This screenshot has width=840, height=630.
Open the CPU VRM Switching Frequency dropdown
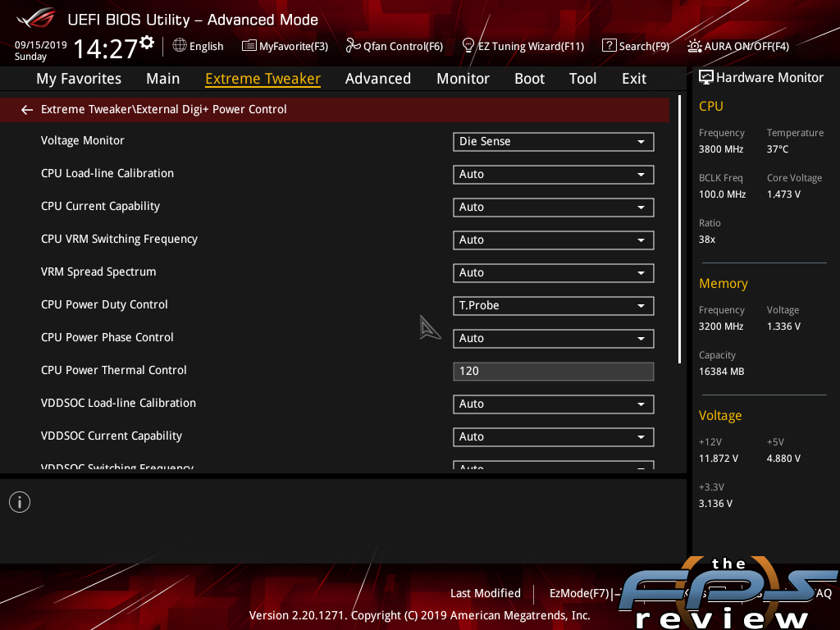tap(554, 240)
